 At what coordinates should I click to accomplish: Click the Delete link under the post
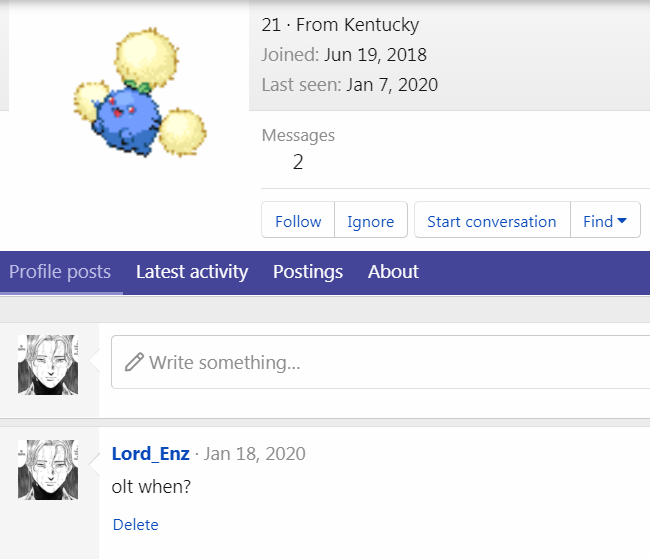pos(135,524)
